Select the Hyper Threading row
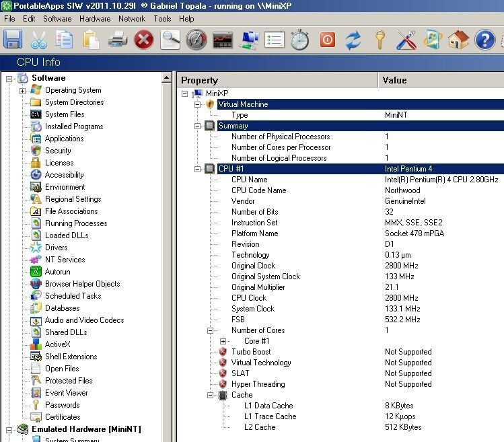This screenshot has height=442, width=504. point(361,384)
